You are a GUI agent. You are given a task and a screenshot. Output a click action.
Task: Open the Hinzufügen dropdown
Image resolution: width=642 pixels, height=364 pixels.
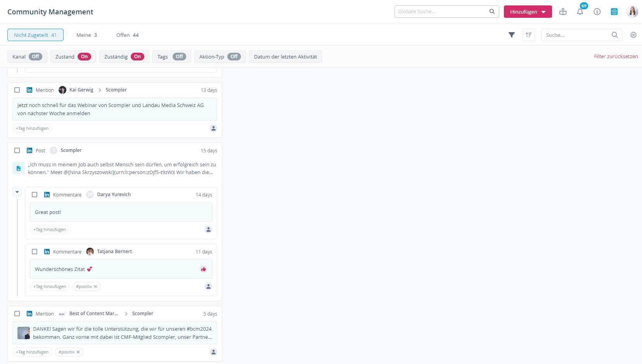pos(528,12)
